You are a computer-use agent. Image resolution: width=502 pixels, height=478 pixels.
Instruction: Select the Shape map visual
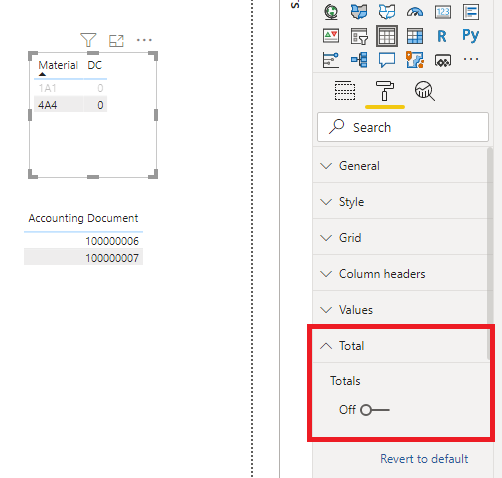(x=387, y=12)
